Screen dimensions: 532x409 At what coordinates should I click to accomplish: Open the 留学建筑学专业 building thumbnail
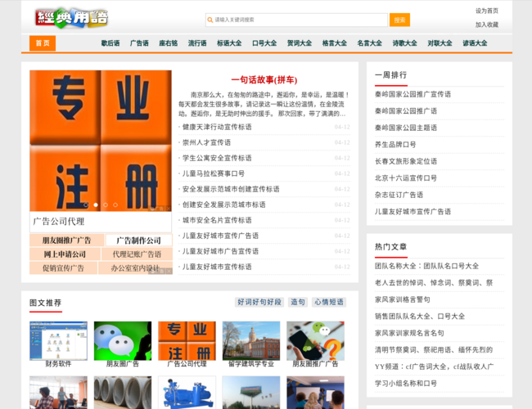251,341
